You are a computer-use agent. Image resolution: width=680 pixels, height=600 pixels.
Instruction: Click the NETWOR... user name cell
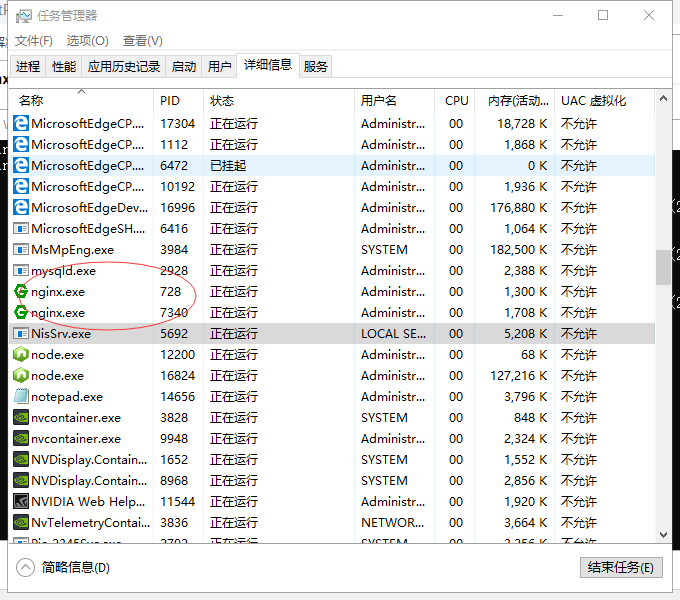click(x=392, y=523)
